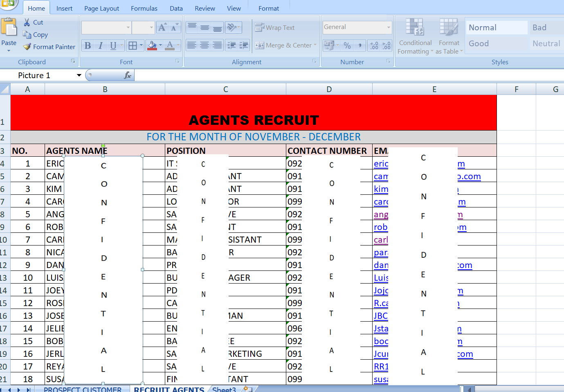Click the Wrap Text button
The width and height of the screenshot is (564, 392).
point(275,27)
